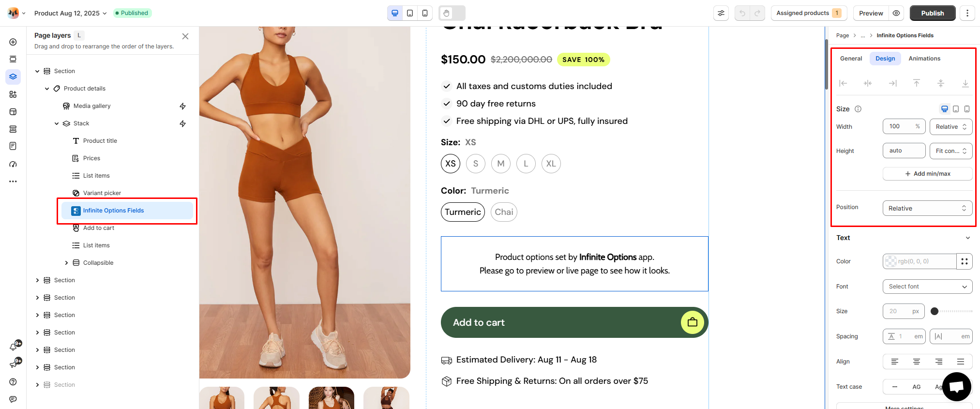Viewport: 980px width, 409px height.
Task: Open the live chat bubble
Action: click(x=956, y=386)
